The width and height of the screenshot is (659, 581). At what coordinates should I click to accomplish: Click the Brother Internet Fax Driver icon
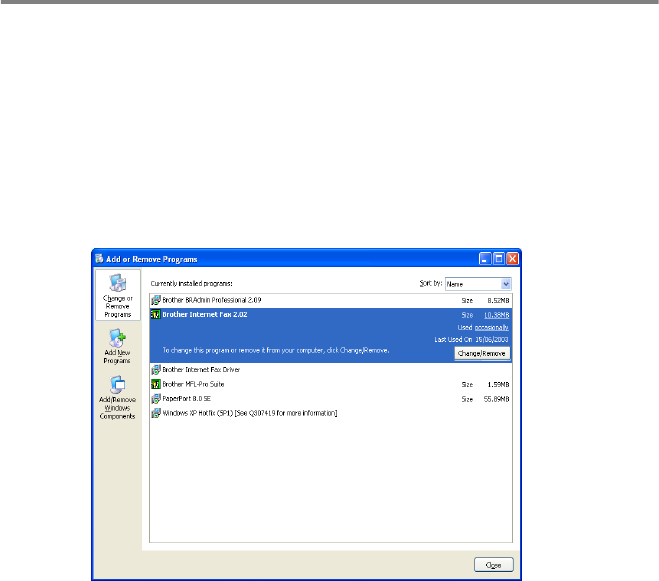point(156,370)
